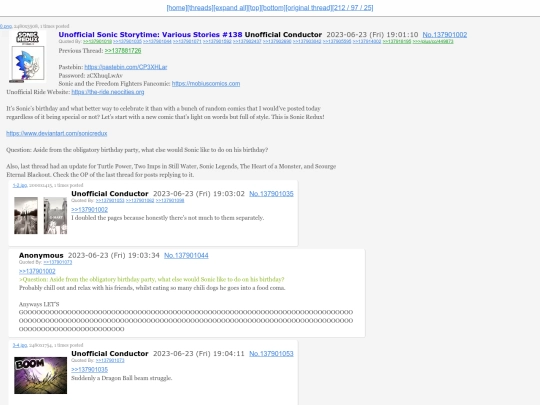
Task: Click the last Quoted By link in the first post
Action: [433, 42]
